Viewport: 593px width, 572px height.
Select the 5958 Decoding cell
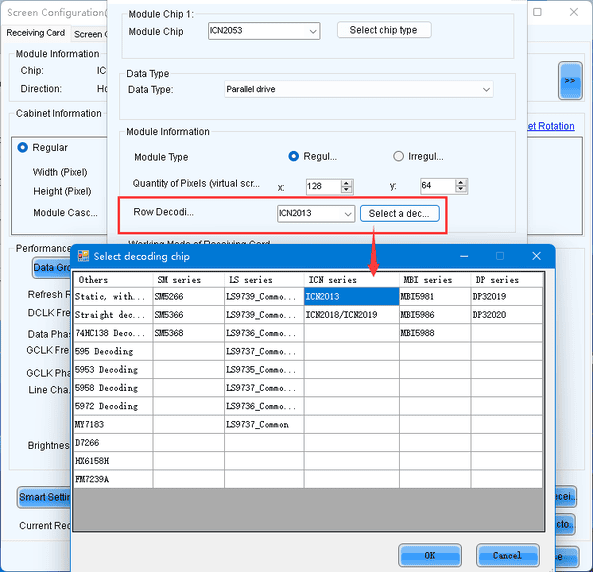point(113,388)
